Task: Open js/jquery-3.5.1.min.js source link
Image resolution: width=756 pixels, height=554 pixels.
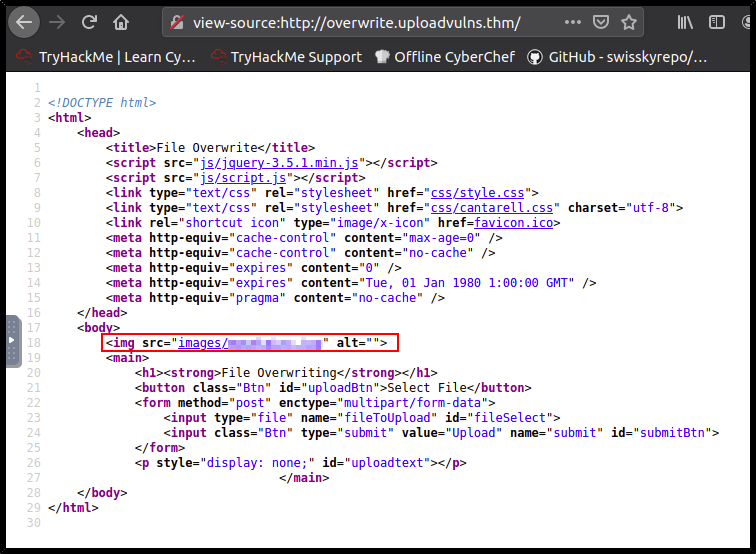Action: pyautogui.click(x=279, y=163)
